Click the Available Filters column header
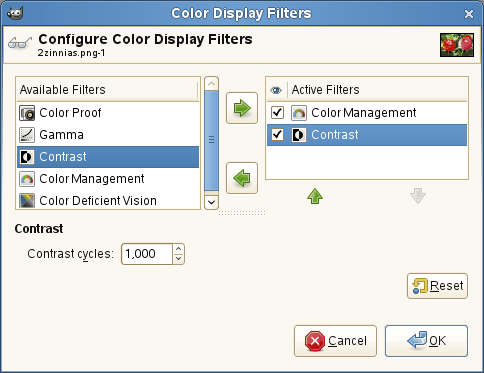Viewport: 484px width, 373px height. (107, 90)
